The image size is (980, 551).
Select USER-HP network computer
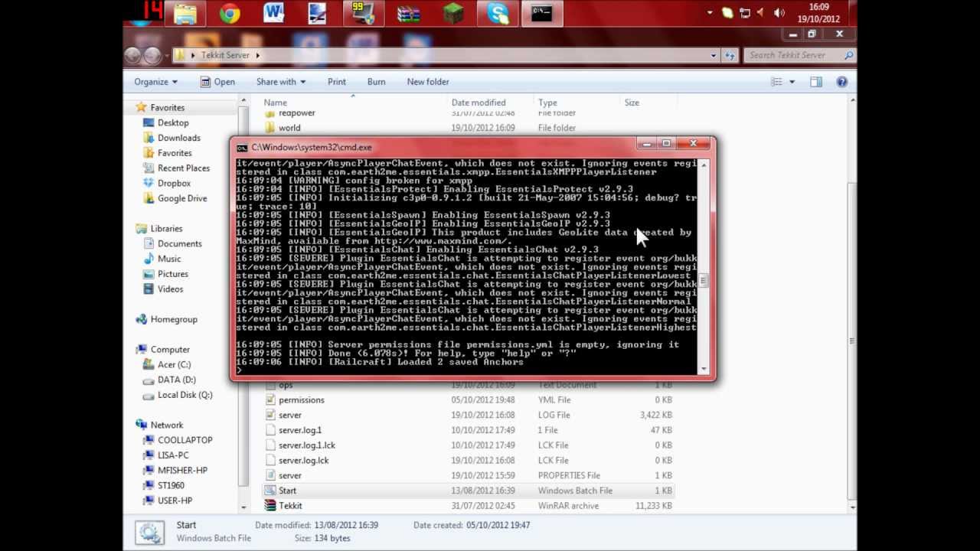click(x=175, y=500)
